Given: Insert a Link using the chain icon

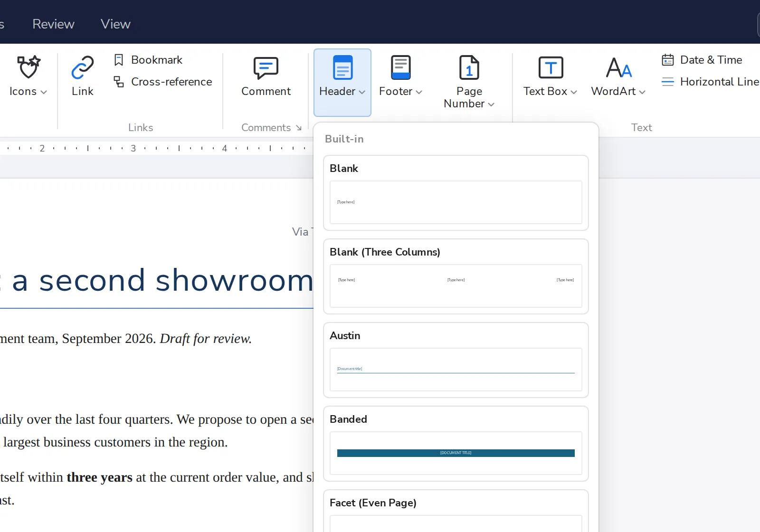Looking at the screenshot, I should pos(83,67).
